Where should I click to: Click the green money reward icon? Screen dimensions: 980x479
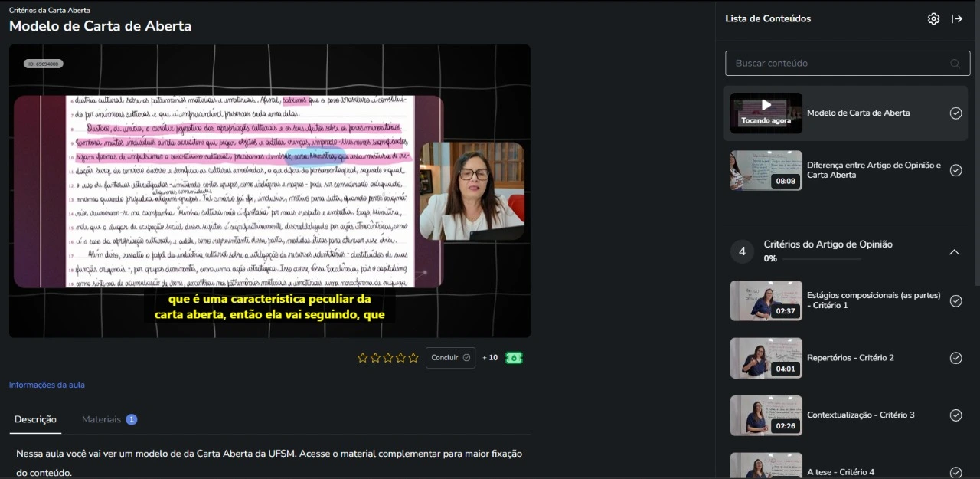(514, 358)
